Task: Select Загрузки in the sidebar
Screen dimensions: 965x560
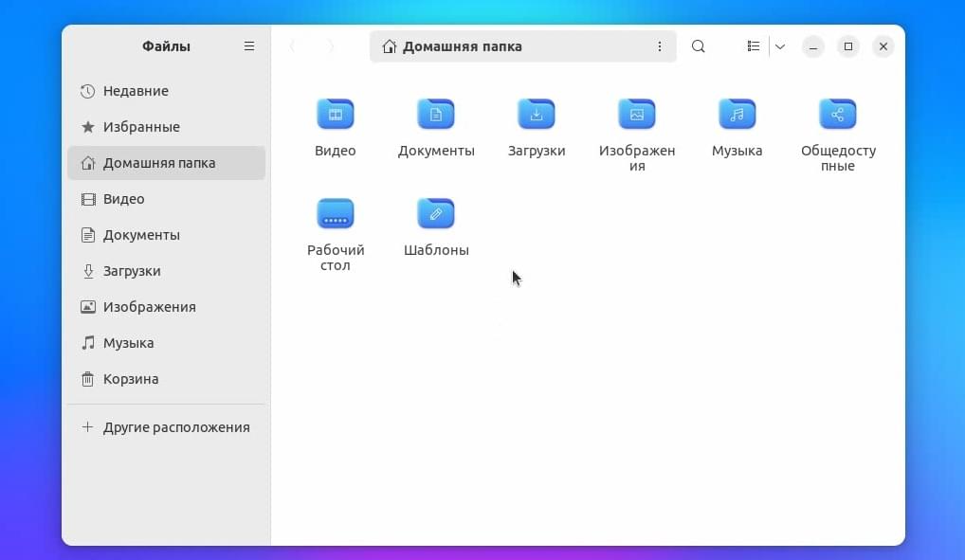Action: (166, 271)
